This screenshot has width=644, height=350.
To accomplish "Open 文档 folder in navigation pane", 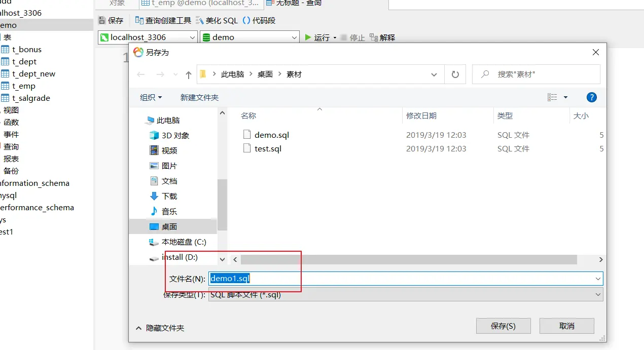I will pyautogui.click(x=169, y=181).
